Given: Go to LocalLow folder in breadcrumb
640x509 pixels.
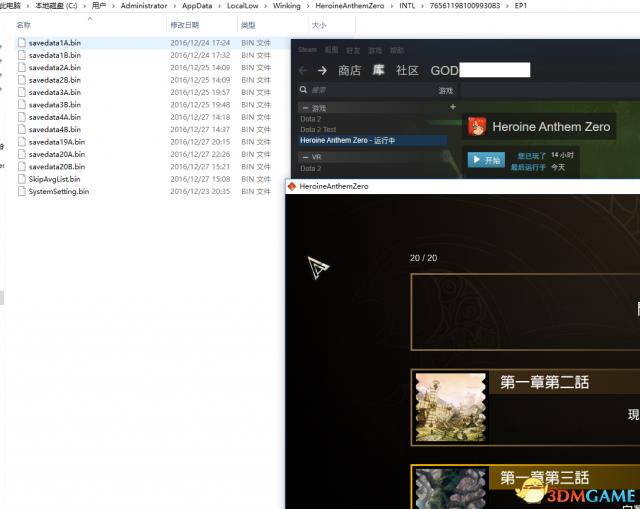Looking at the screenshot, I should pos(242,6).
